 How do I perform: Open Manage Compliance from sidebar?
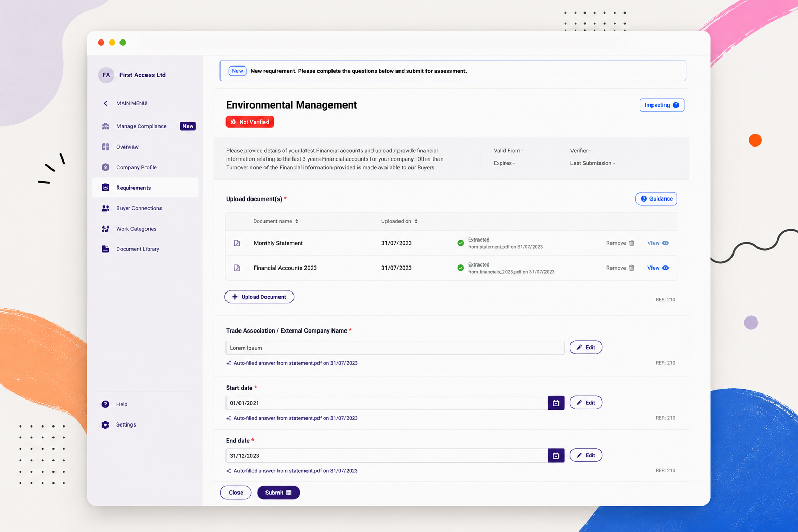click(x=141, y=126)
